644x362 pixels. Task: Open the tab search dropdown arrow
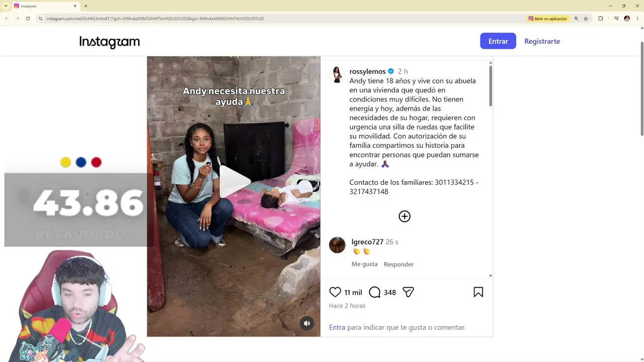click(x=6, y=6)
